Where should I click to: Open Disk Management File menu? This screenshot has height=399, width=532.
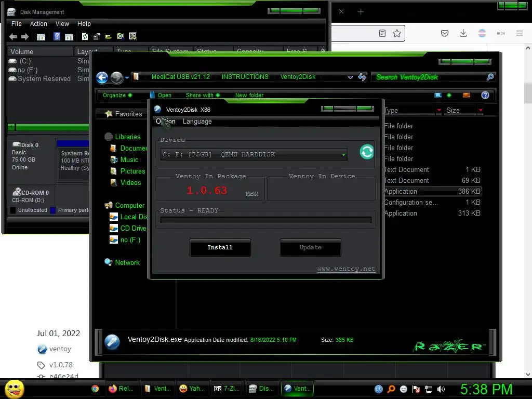pos(16,24)
